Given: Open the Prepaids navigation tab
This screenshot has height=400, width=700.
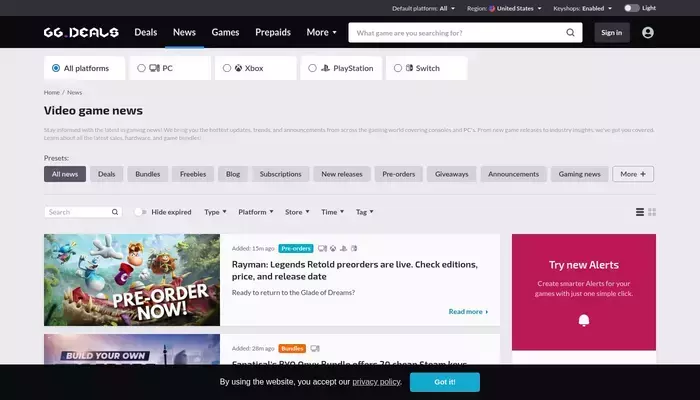Looking at the screenshot, I should click(273, 32).
